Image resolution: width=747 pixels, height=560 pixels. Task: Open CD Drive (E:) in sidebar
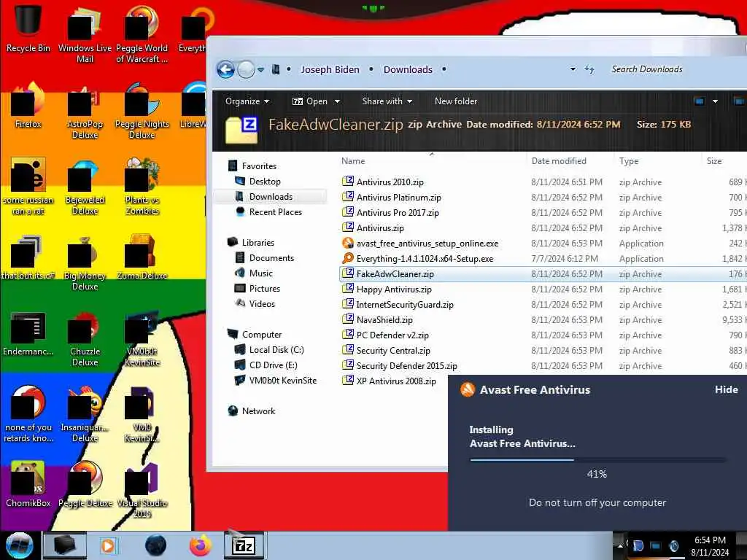(273, 365)
